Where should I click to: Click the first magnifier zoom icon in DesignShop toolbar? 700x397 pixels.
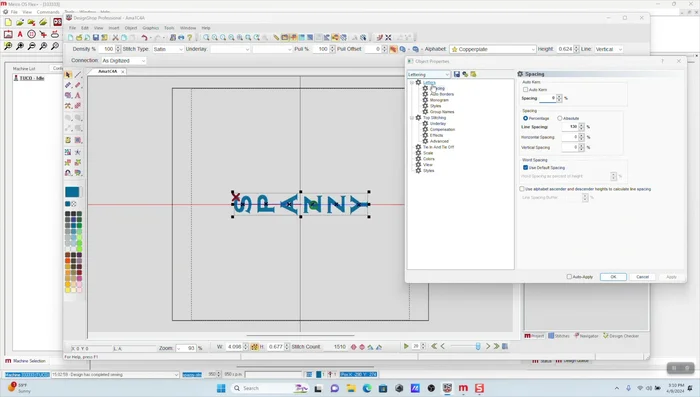[x=206, y=38]
